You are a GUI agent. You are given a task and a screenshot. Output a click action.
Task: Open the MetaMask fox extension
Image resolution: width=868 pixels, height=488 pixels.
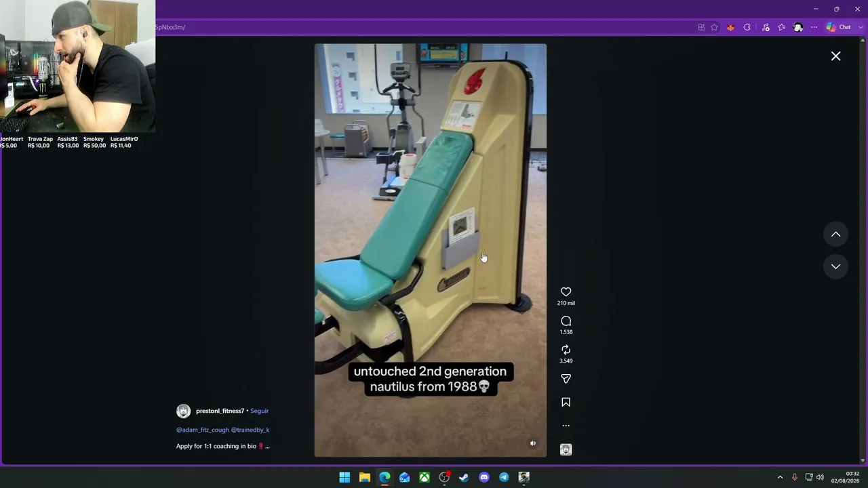pos(730,27)
